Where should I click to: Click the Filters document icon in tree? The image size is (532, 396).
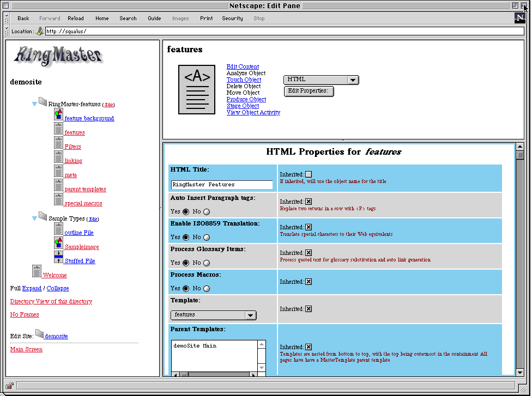tap(58, 143)
